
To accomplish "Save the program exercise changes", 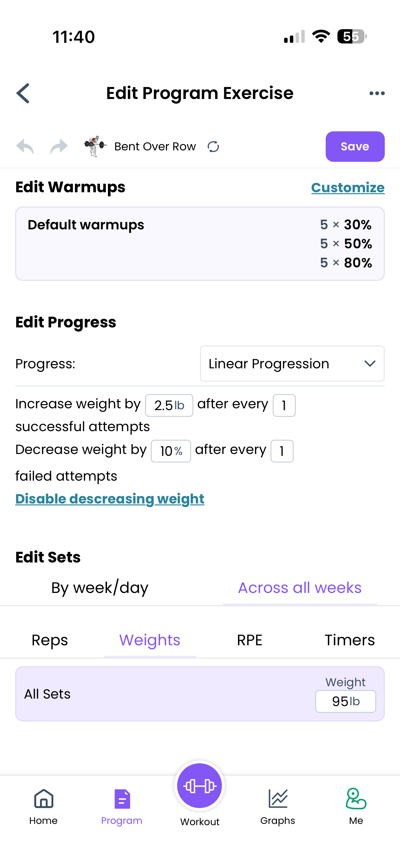I will click(x=355, y=146).
